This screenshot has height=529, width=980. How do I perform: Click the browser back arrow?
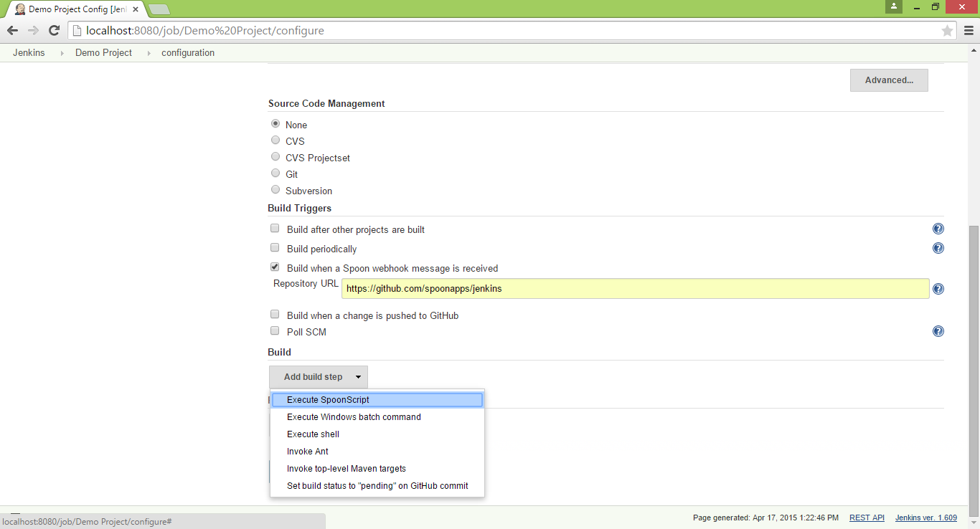click(12, 31)
